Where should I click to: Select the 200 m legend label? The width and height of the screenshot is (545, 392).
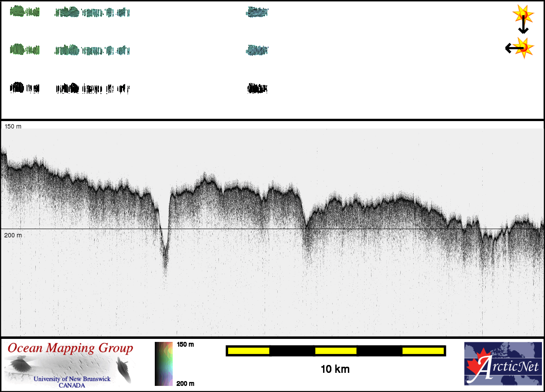coord(185,383)
